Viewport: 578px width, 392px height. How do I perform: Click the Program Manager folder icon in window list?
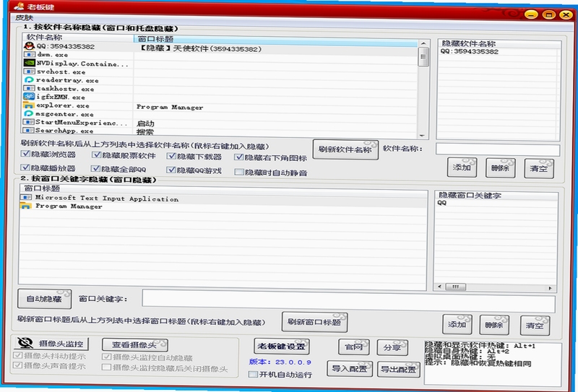[26, 206]
